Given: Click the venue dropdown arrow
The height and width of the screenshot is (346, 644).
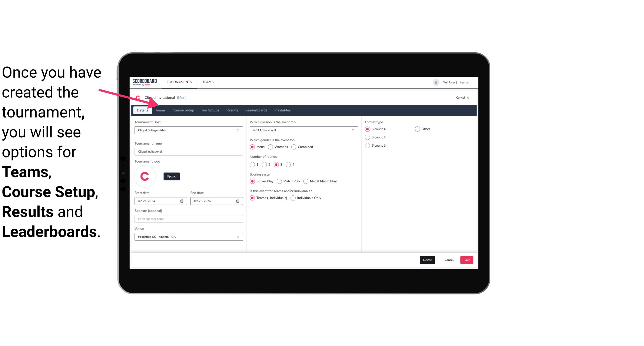Looking at the screenshot, I should pyautogui.click(x=238, y=237).
